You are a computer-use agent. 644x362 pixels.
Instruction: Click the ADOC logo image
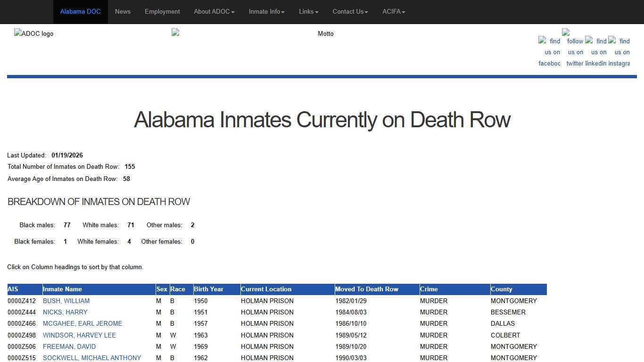tap(33, 33)
